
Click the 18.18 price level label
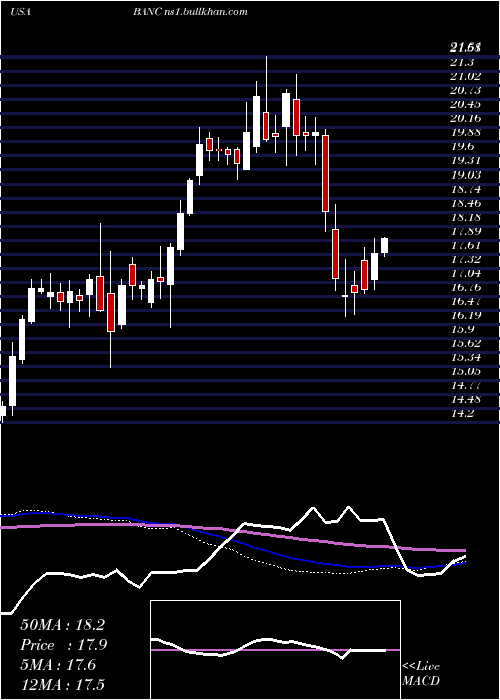coord(464,217)
